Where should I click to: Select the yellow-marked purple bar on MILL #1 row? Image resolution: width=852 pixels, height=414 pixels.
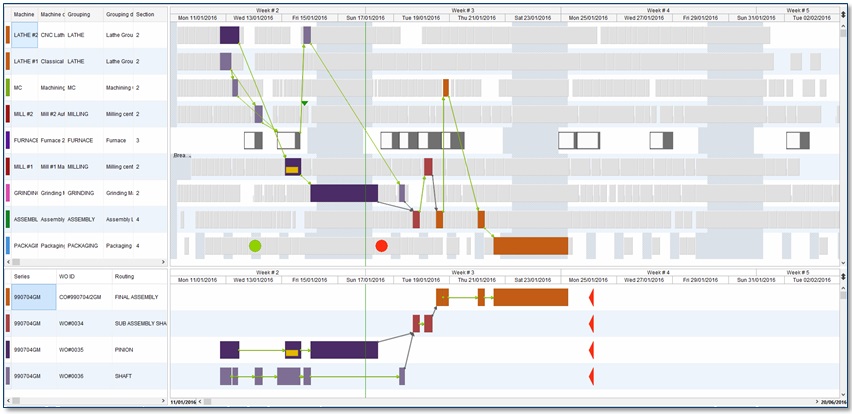(x=293, y=167)
